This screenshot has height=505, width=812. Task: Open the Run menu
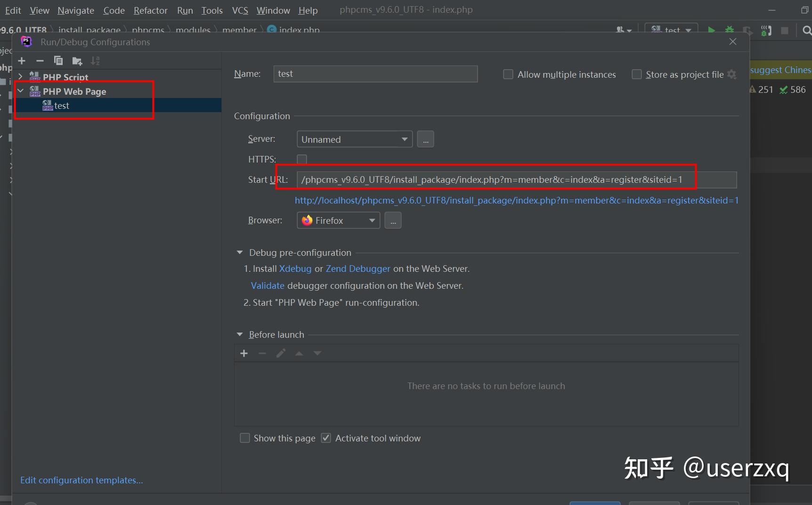coord(184,10)
